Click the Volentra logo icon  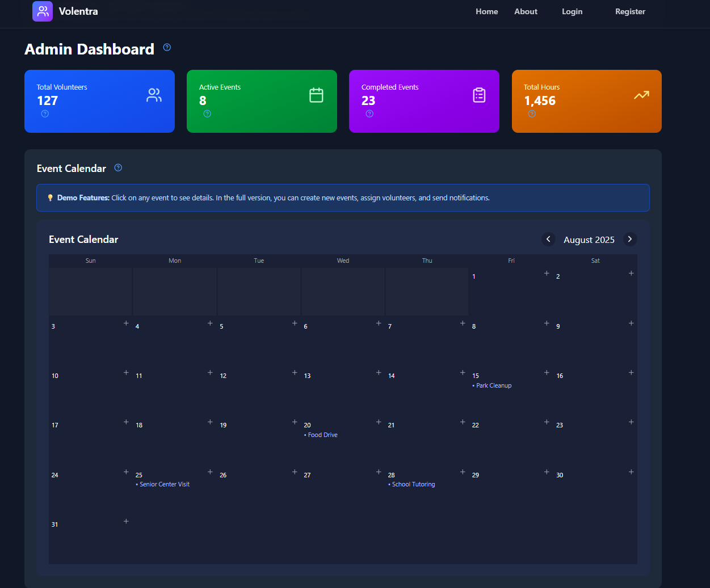pyautogui.click(x=43, y=11)
